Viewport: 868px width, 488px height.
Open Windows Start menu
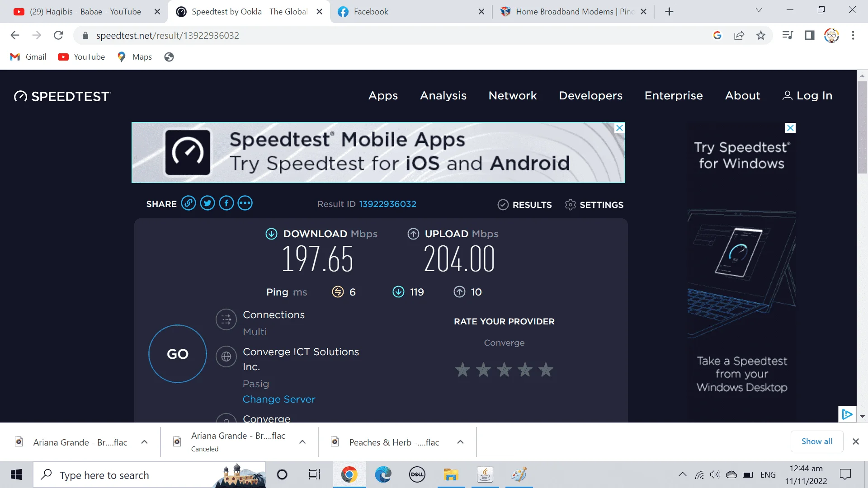[x=16, y=474]
